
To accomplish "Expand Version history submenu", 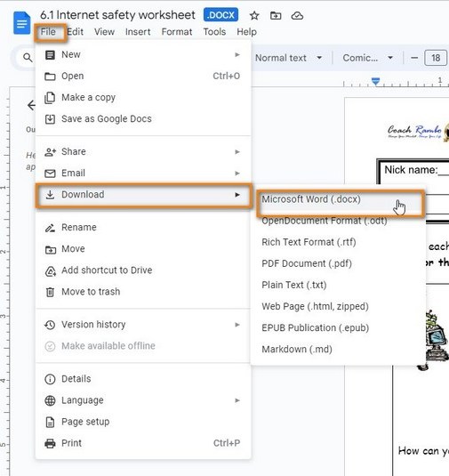I will (143, 325).
